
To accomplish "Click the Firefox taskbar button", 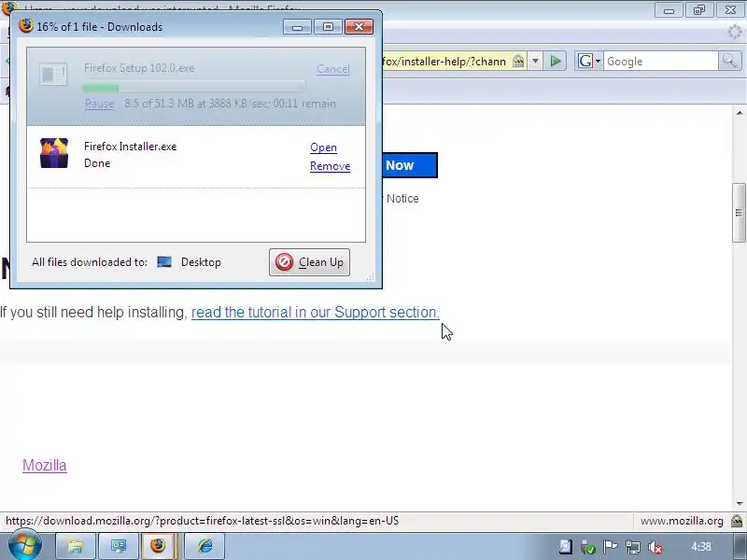I will pos(158,546).
